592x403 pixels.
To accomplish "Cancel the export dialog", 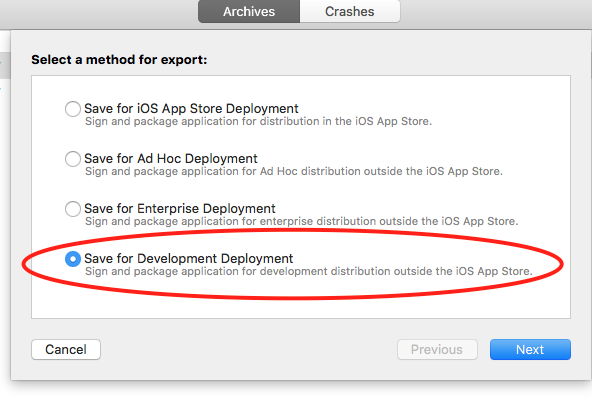I will (x=66, y=349).
